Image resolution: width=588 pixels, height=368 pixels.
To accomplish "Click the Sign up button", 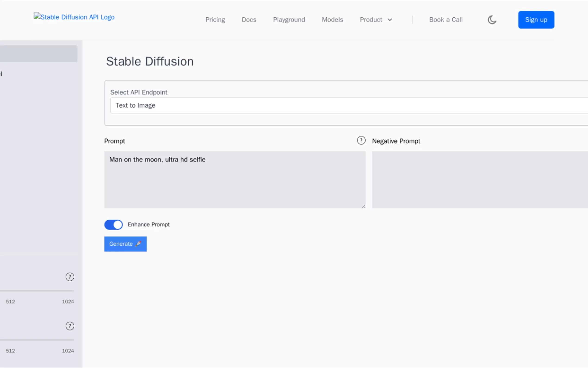I will pos(536,20).
